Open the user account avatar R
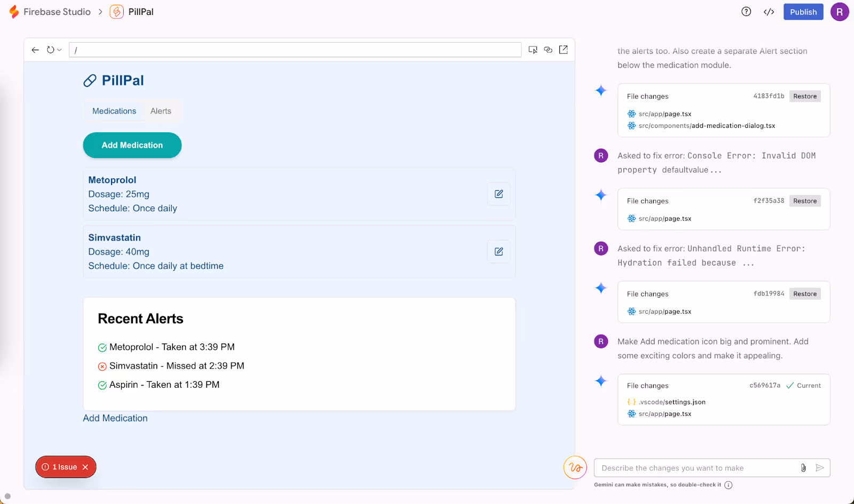Screen dimensions: 854x504 840,12
